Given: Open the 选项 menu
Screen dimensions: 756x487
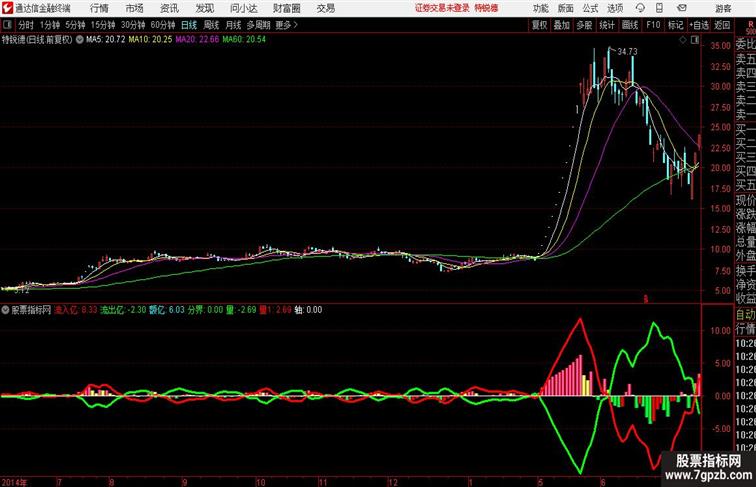Looking at the screenshot, I should coord(615,8).
